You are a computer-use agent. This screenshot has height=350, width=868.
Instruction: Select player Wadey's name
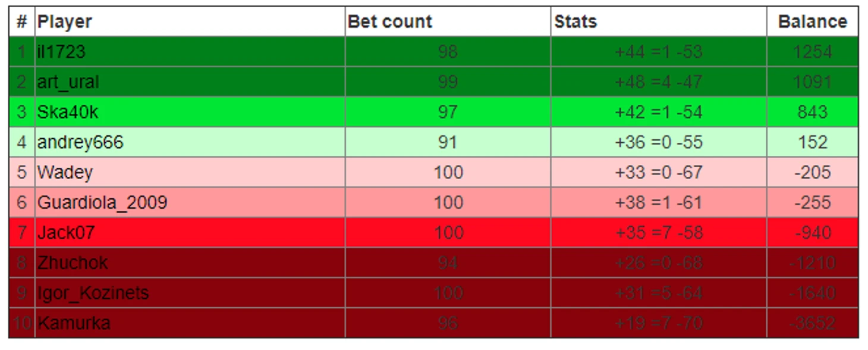coord(65,173)
